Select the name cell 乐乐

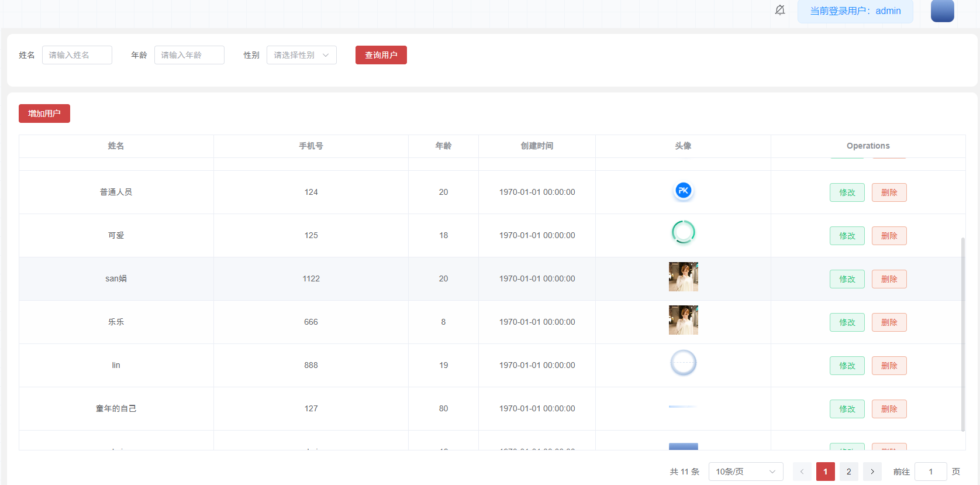116,322
